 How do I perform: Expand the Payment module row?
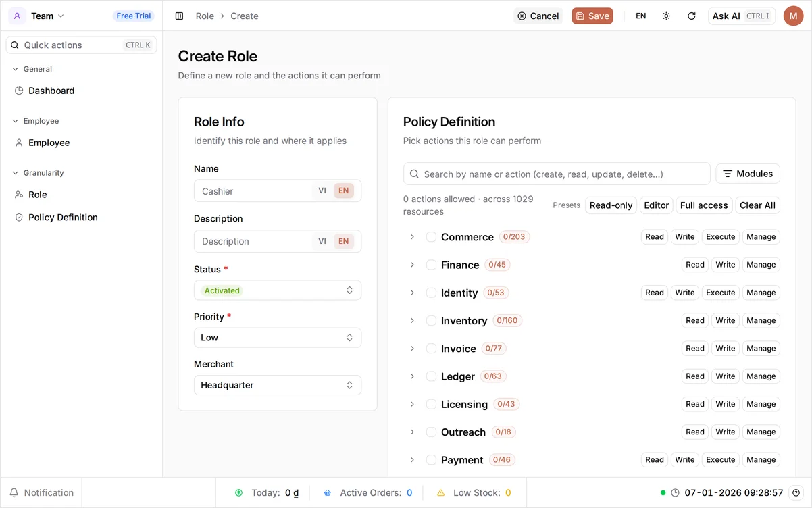pyautogui.click(x=412, y=460)
